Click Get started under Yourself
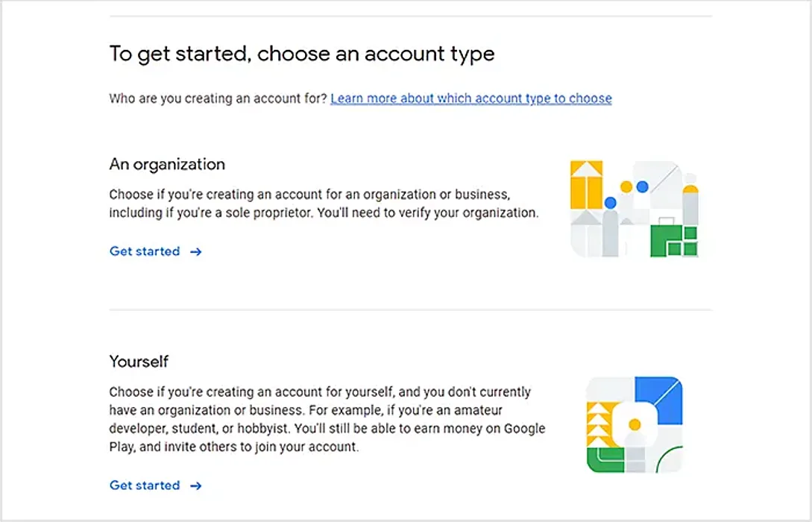Screen dimensions: 812x522 [x=145, y=485]
